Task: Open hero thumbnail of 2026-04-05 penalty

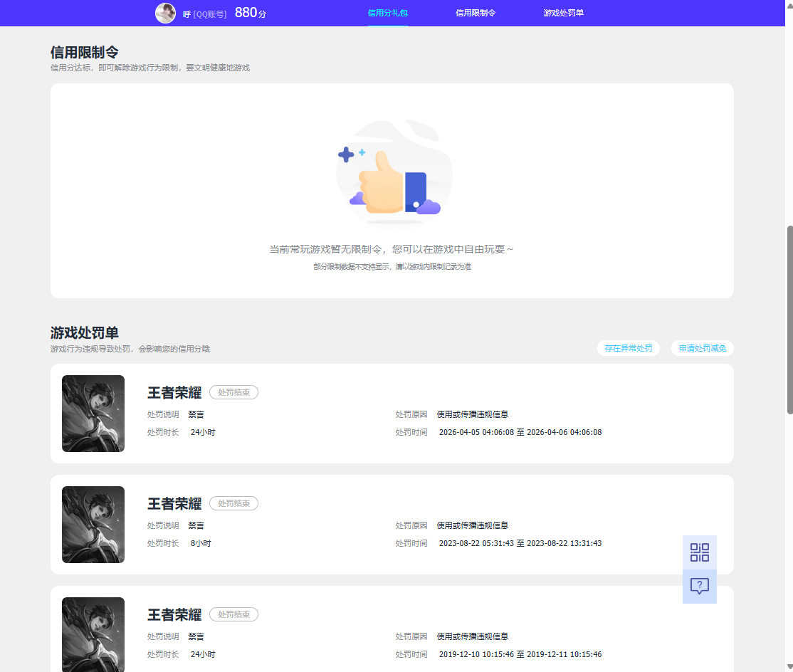Action: [93, 414]
